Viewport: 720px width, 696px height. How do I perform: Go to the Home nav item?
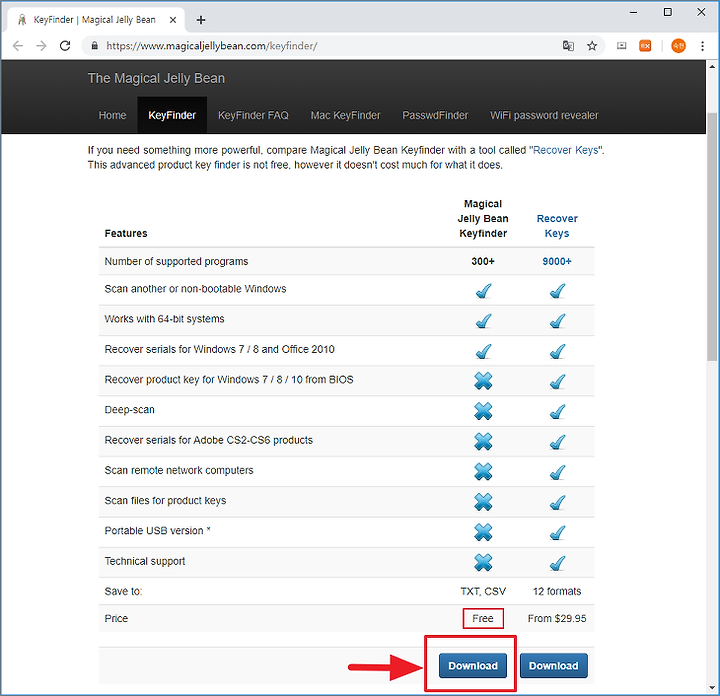[112, 115]
